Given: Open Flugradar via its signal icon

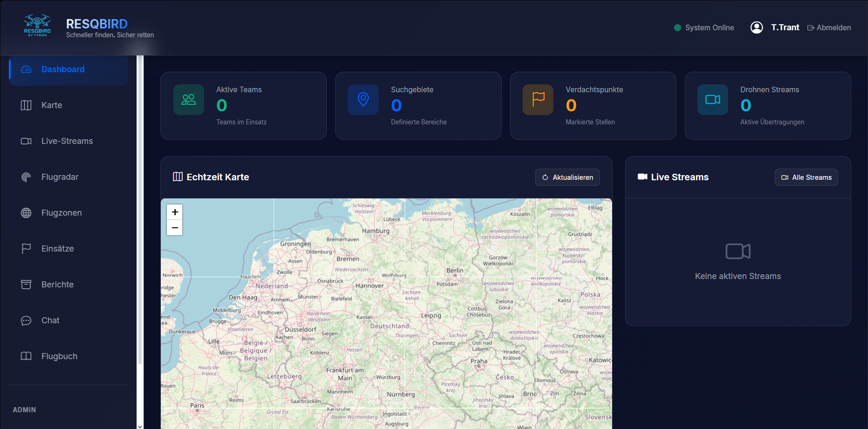Looking at the screenshot, I should (x=26, y=177).
